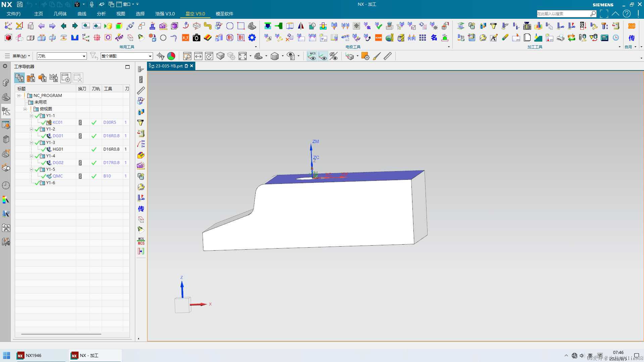Toggle QMC operation checkmark status

click(94, 176)
